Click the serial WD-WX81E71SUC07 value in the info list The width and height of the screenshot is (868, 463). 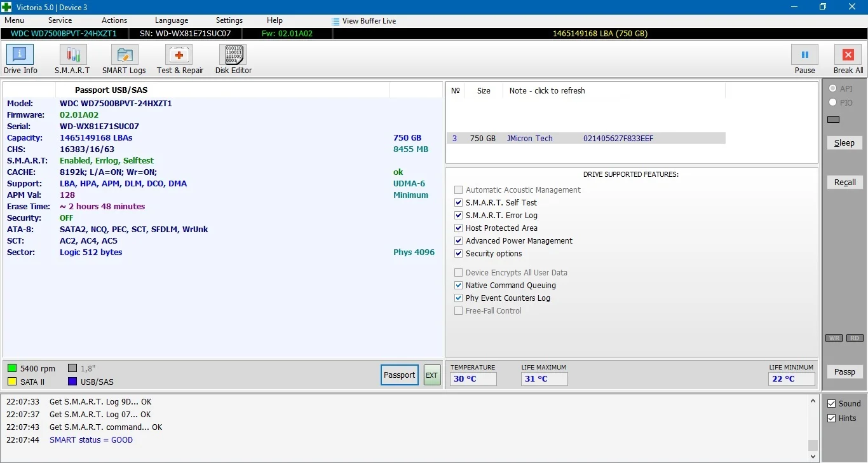pos(99,127)
